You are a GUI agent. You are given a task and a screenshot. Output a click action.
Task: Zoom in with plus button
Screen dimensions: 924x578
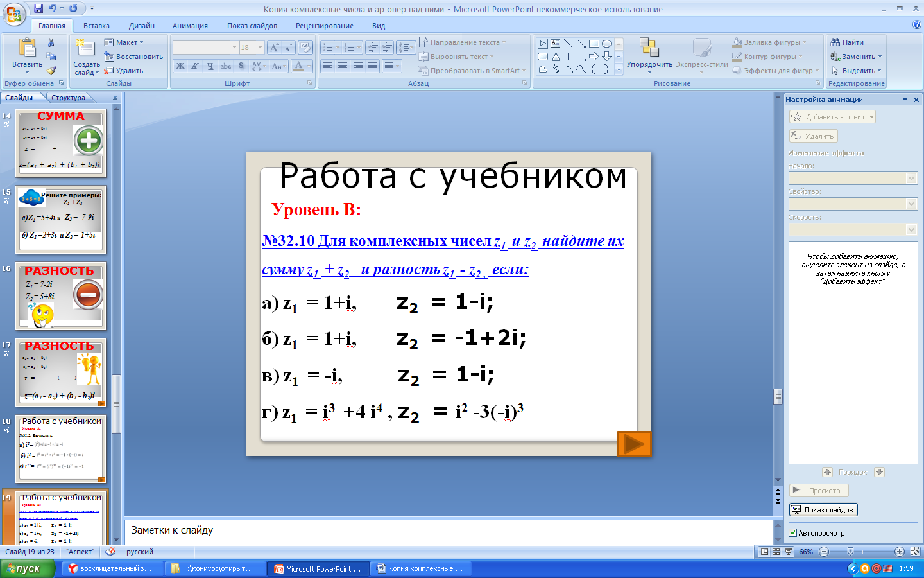click(899, 552)
